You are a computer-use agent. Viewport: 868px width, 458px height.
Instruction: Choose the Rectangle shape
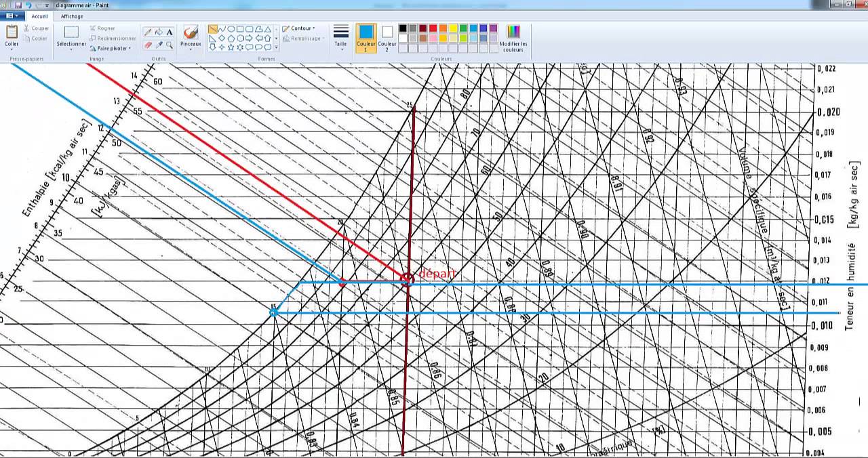[x=240, y=29]
